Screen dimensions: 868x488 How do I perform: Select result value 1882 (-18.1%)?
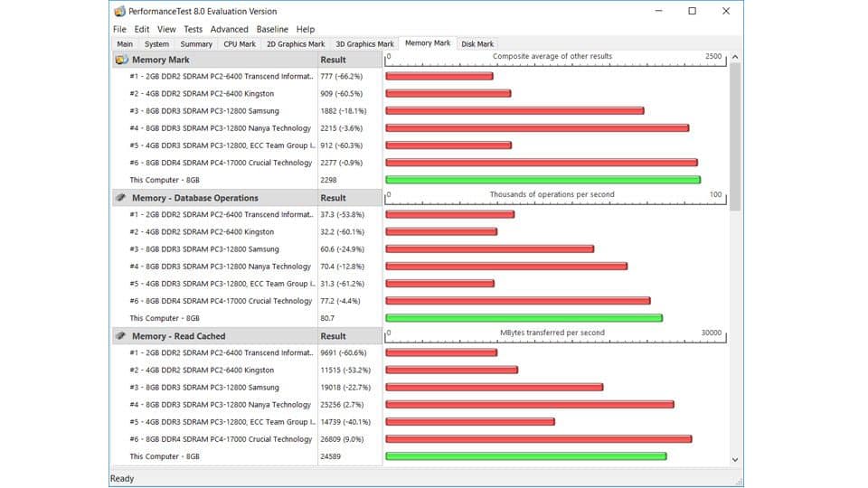344,110
